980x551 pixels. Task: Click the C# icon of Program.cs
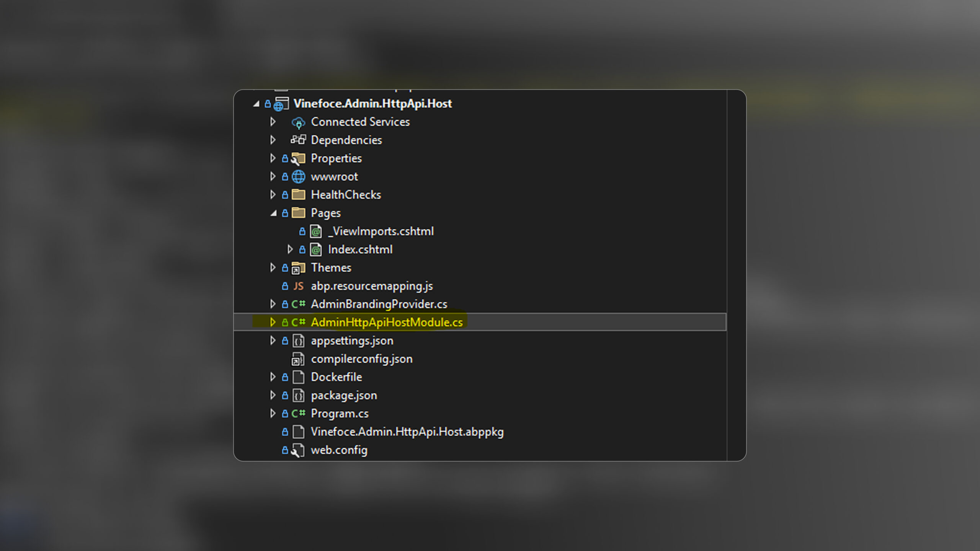click(298, 414)
